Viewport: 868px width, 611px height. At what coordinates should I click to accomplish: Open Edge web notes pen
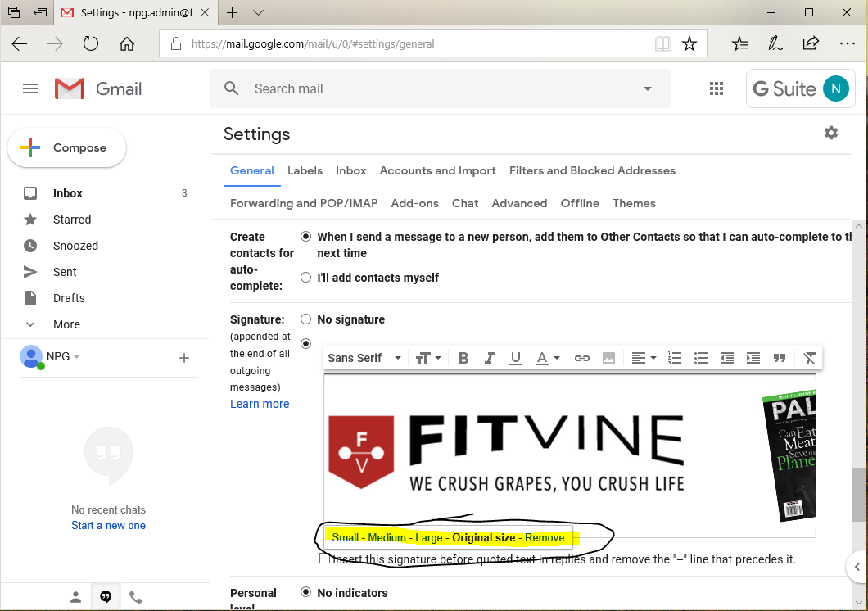click(x=775, y=43)
